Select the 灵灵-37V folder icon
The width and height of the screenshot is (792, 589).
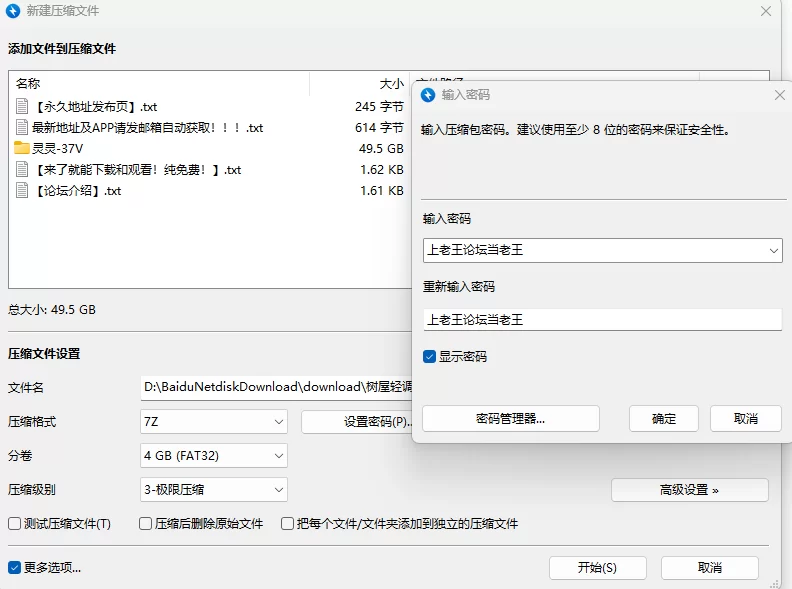tap(22, 148)
